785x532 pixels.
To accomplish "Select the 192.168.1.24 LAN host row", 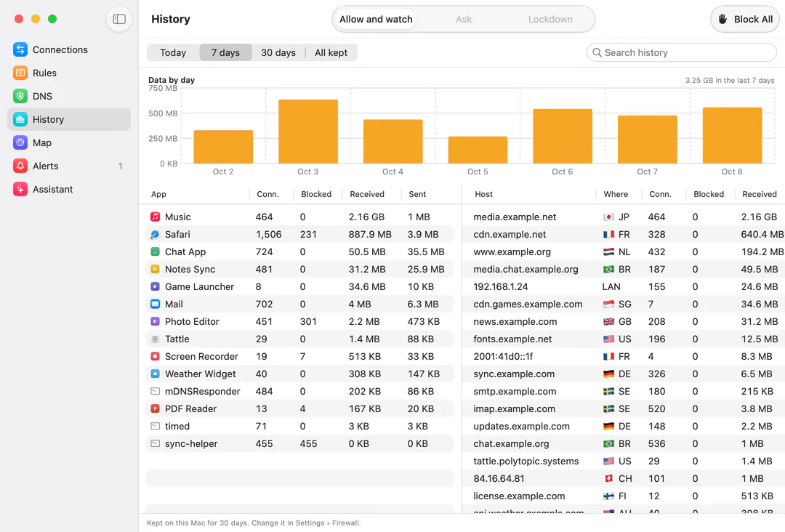I will pyautogui.click(x=624, y=287).
